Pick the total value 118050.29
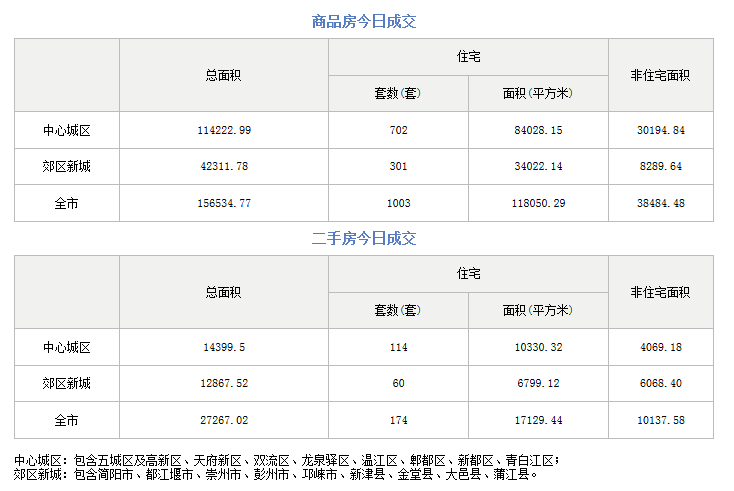The image size is (734, 491). point(538,203)
